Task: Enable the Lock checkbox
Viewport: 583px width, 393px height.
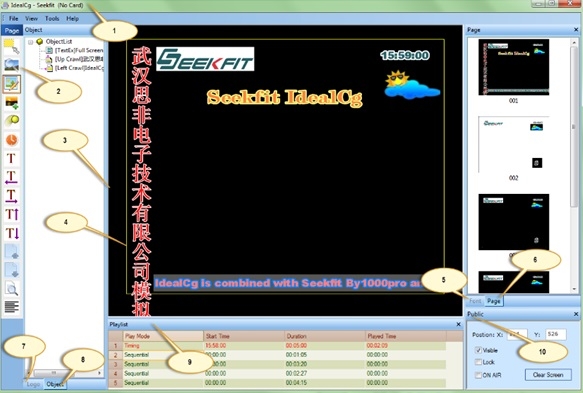Action: pos(479,362)
